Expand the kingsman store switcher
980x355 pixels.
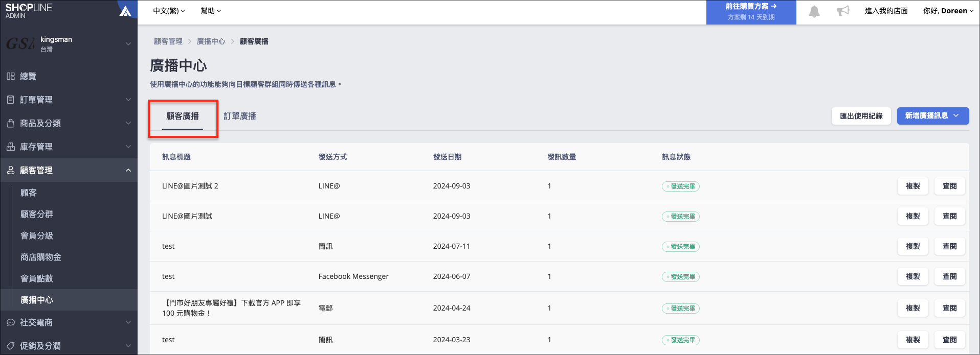point(128,44)
